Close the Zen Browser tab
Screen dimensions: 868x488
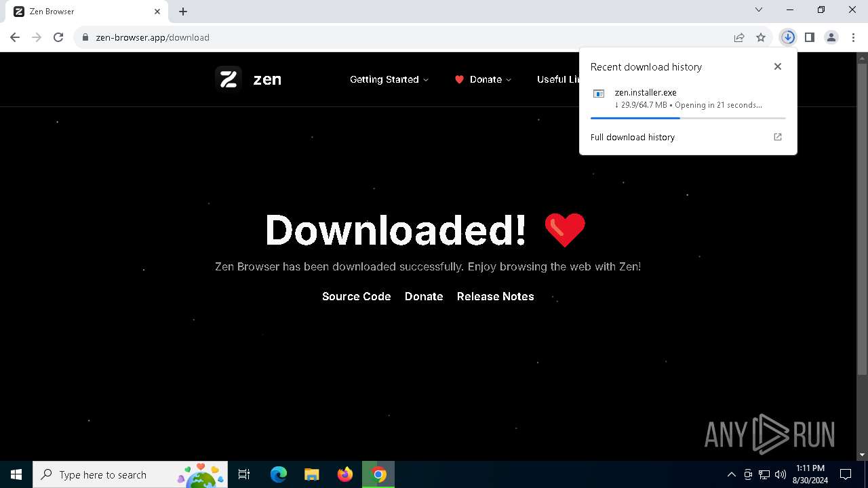click(157, 12)
